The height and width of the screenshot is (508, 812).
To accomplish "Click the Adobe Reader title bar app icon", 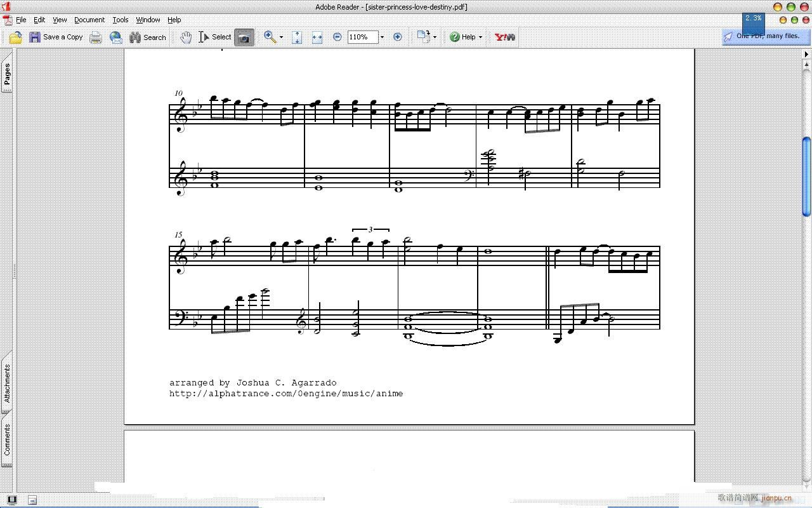I will (x=6, y=6).
